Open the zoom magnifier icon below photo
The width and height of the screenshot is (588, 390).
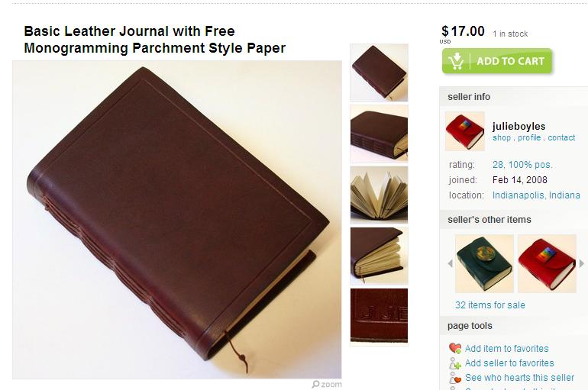click(315, 385)
